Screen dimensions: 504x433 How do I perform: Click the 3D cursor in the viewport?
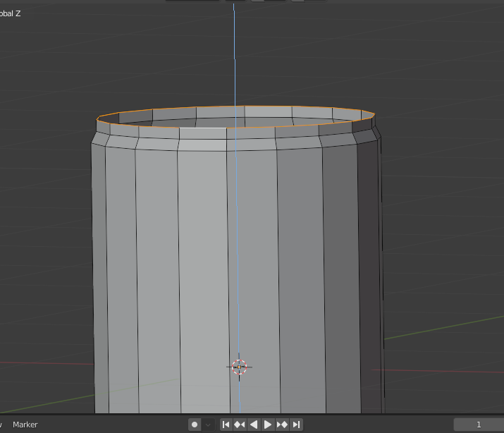[239, 367]
